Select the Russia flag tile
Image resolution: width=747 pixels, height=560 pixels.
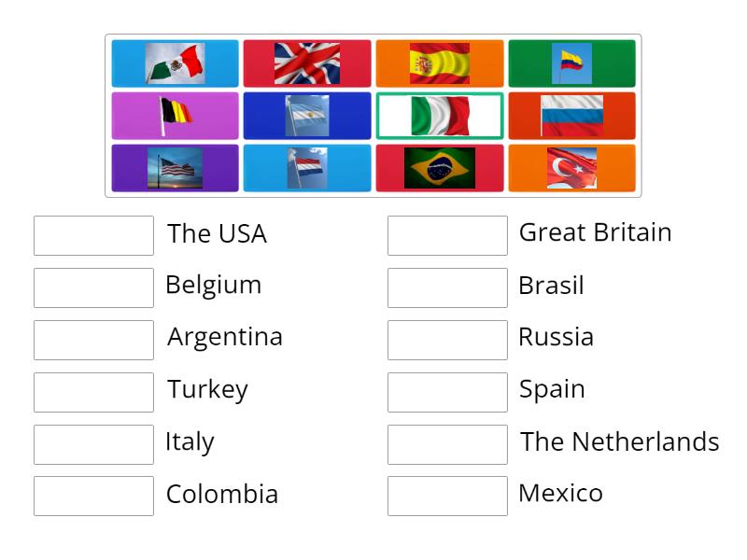571,116
